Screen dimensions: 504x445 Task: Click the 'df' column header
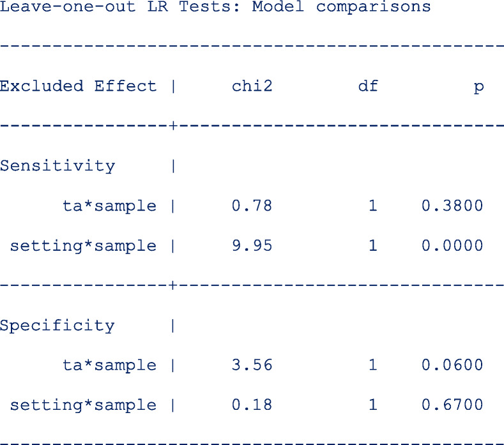coord(367,86)
